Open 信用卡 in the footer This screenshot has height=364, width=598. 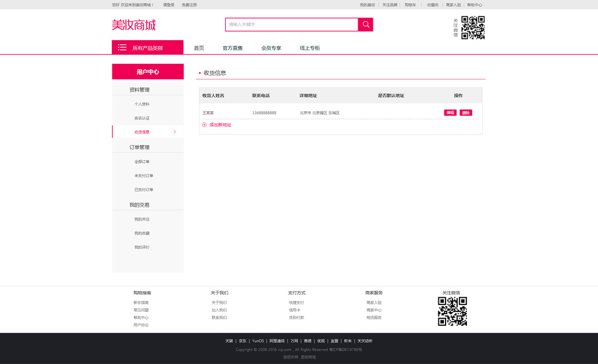pyautogui.click(x=294, y=310)
